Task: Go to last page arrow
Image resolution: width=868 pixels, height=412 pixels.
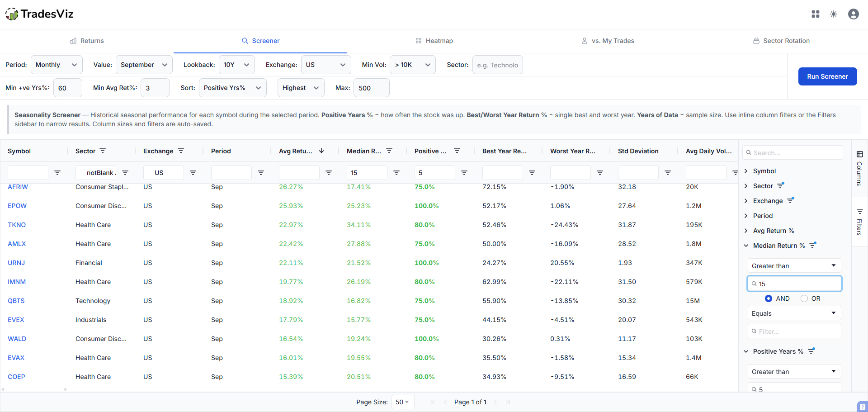Action: point(508,402)
